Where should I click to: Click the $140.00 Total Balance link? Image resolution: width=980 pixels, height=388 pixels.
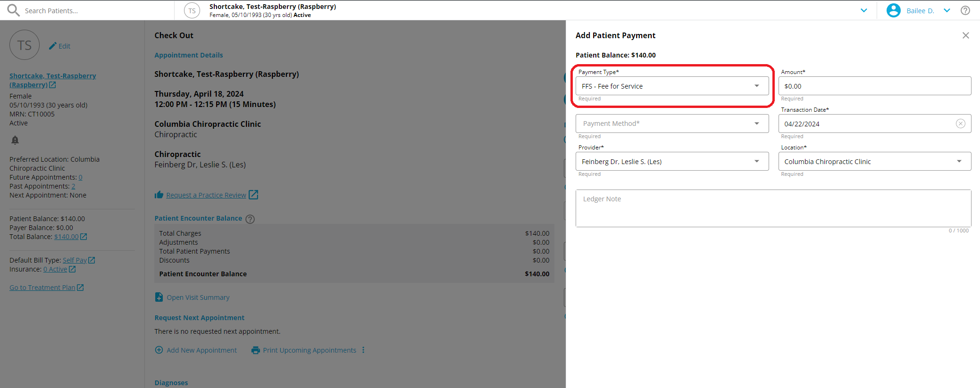(67, 237)
